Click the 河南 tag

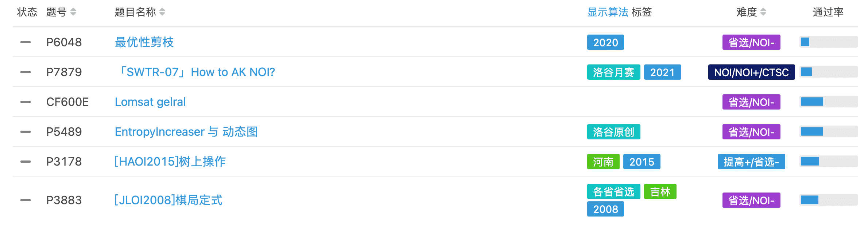(603, 162)
